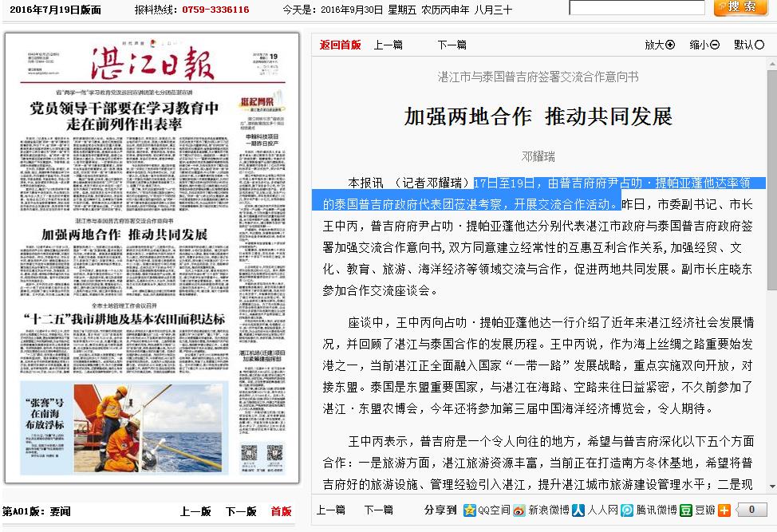Reset text size with 默认 control
The height and width of the screenshot is (532, 777).
(x=749, y=45)
